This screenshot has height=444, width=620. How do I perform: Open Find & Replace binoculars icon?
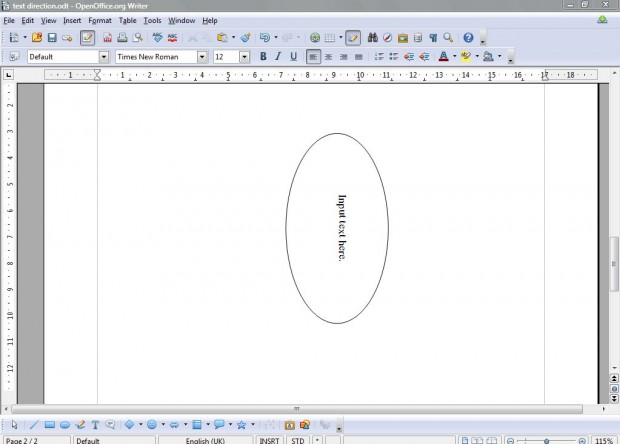click(x=371, y=38)
